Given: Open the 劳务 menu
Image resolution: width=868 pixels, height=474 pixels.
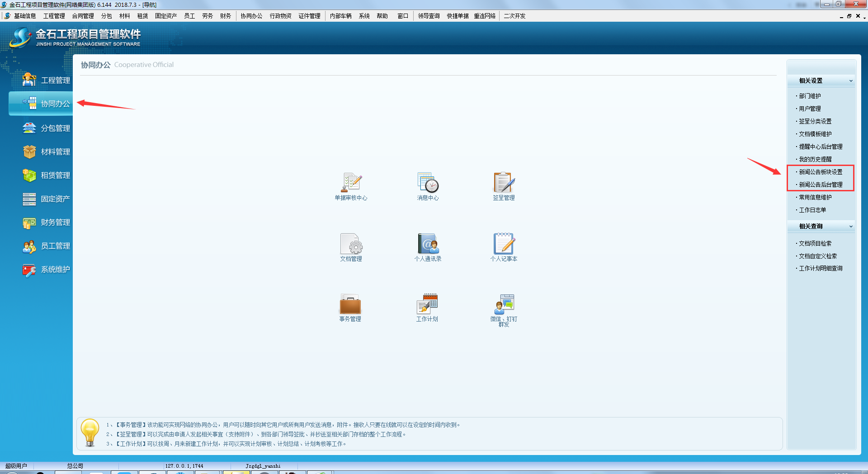Looking at the screenshot, I should tap(208, 16).
